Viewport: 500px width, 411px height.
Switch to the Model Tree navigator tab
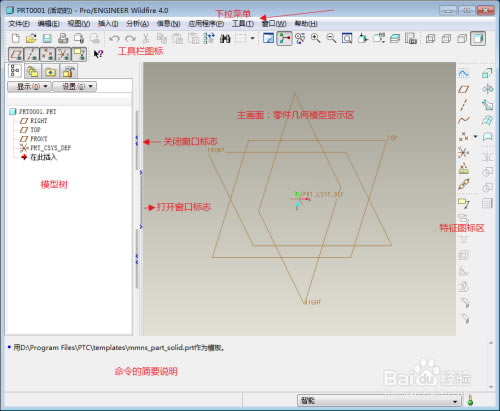(x=15, y=71)
